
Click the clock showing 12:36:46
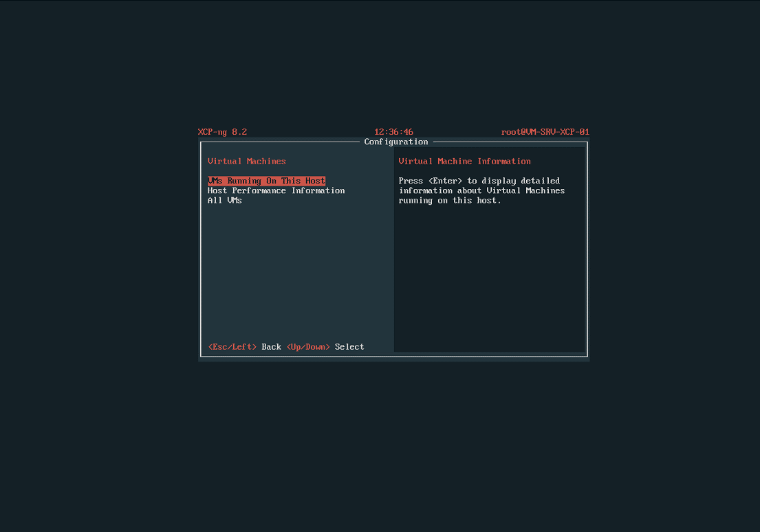click(x=393, y=132)
